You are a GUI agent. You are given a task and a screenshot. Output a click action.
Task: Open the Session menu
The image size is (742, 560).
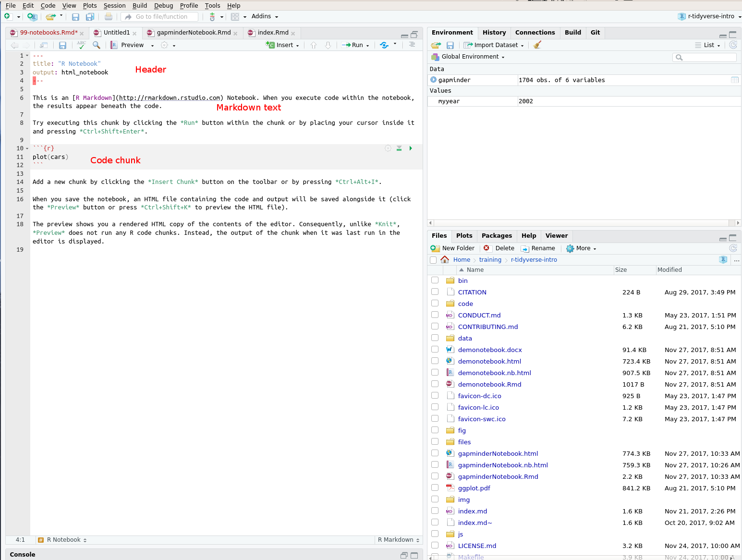(x=114, y=5)
